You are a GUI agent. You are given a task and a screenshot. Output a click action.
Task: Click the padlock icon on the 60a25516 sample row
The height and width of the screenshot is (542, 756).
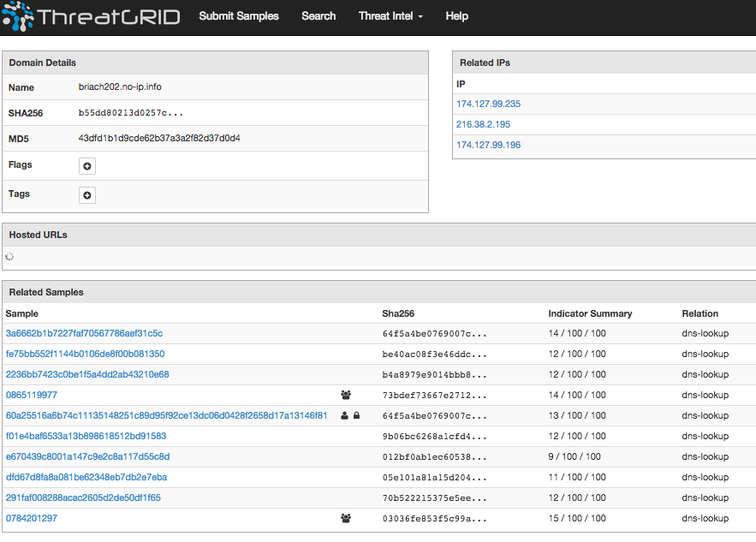[x=356, y=415]
